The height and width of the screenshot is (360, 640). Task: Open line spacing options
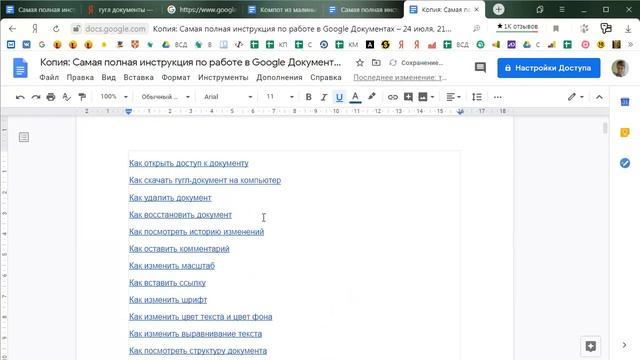point(477,97)
